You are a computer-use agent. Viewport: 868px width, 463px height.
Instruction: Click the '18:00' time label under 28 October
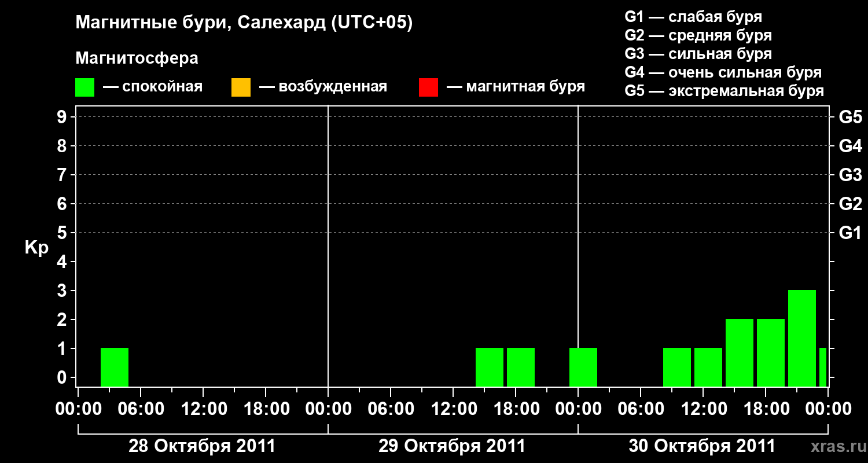[x=266, y=409]
